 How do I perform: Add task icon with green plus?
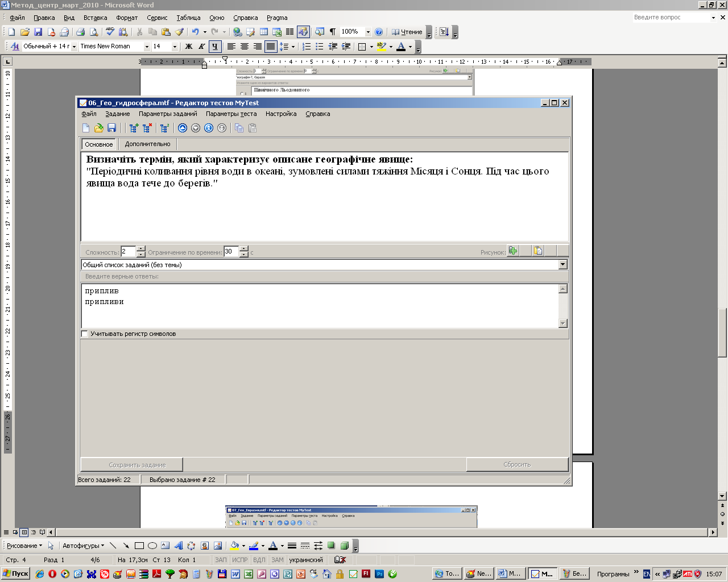point(134,128)
